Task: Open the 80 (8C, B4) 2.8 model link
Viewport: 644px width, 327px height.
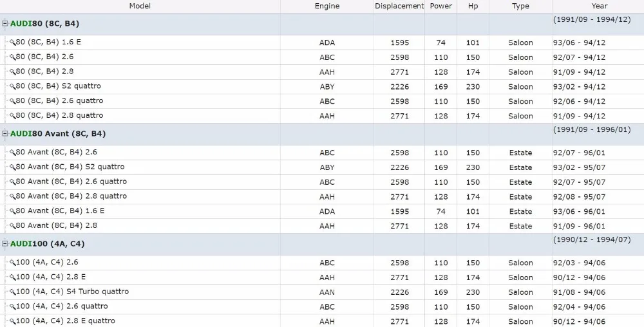Action: pos(45,71)
